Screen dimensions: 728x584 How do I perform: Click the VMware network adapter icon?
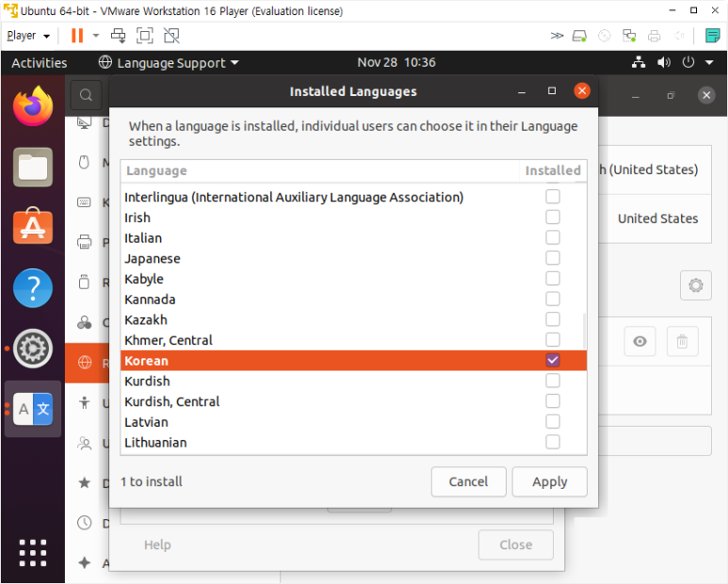click(x=629, y=36)
